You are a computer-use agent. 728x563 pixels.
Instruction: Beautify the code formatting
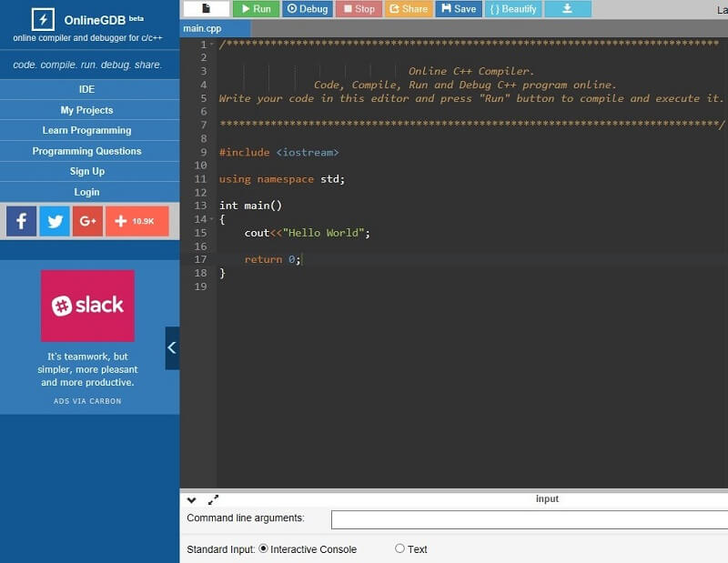tap(513, 9)
